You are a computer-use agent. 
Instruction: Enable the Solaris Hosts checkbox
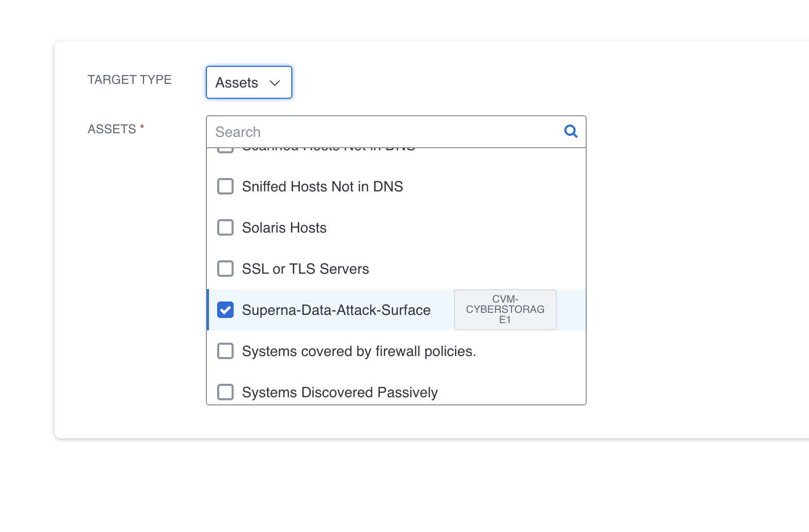(225, 227)
